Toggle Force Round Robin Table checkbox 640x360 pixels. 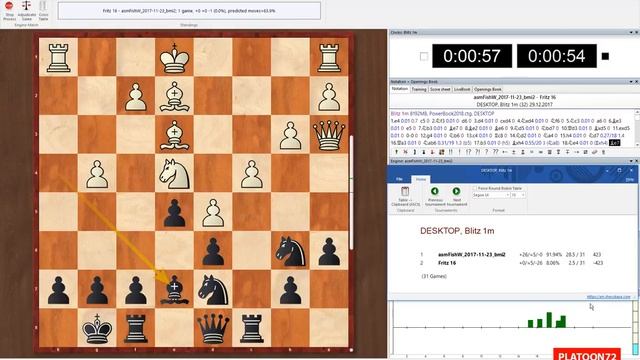475,189
